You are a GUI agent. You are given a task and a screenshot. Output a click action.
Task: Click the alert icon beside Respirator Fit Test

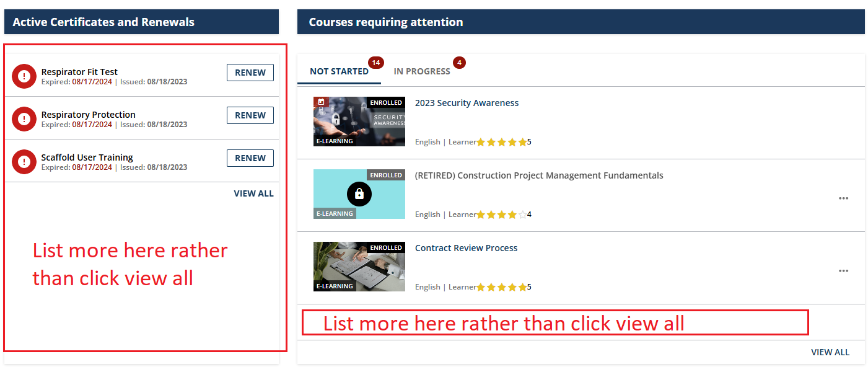point(24,76)
